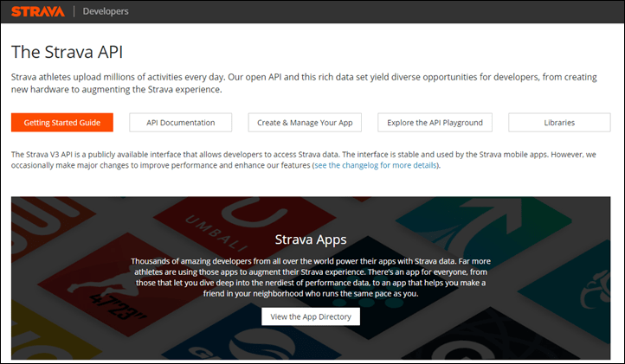Click the Strava Apps banner heading
Image resolution: width=625 pixels, height=364 pixels.
[x=311, y=239]
